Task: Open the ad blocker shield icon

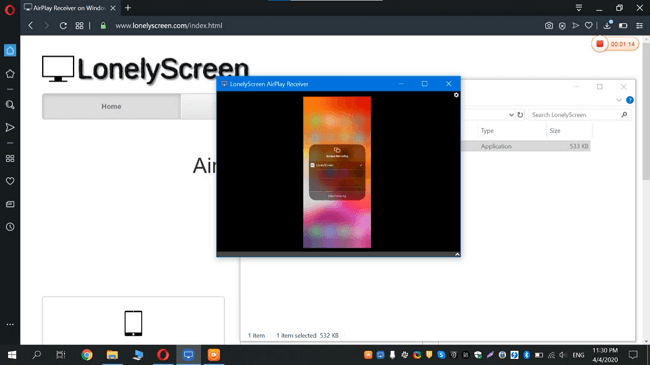Action: click(x=562, y=26)
